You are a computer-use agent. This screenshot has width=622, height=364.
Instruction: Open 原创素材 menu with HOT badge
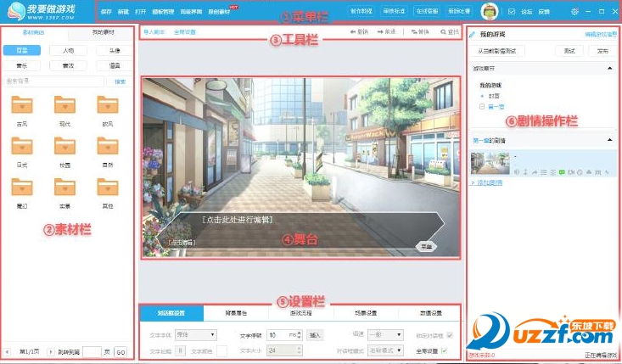[x=220, y=12]
